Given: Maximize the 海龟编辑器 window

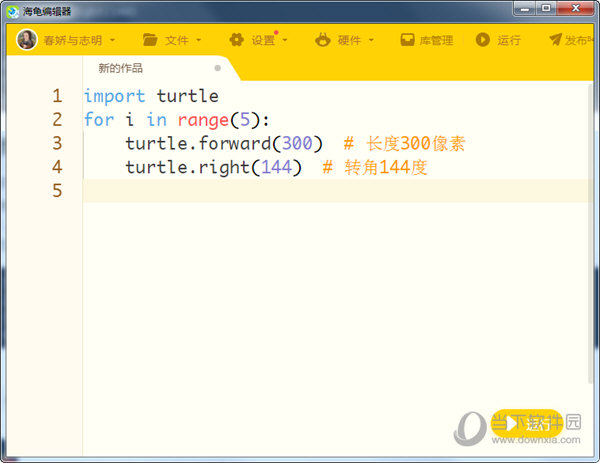Looking at the screenshot, I should tap(546, 9).
